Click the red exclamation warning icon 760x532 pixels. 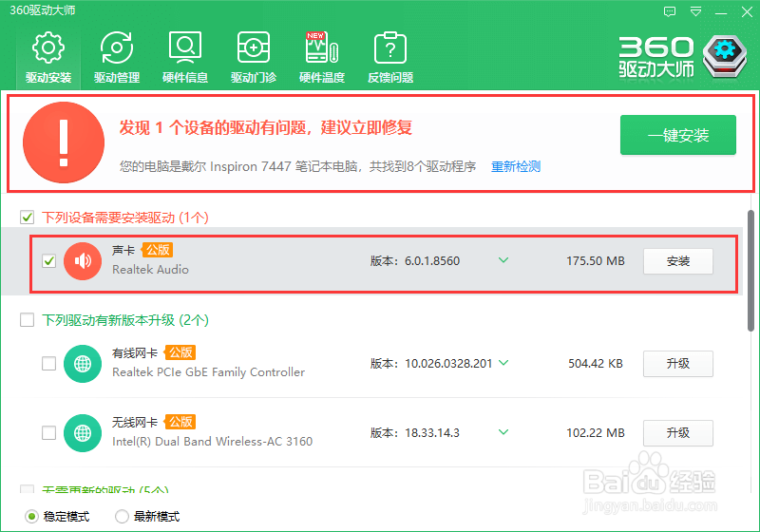click(x=64, y=142)
